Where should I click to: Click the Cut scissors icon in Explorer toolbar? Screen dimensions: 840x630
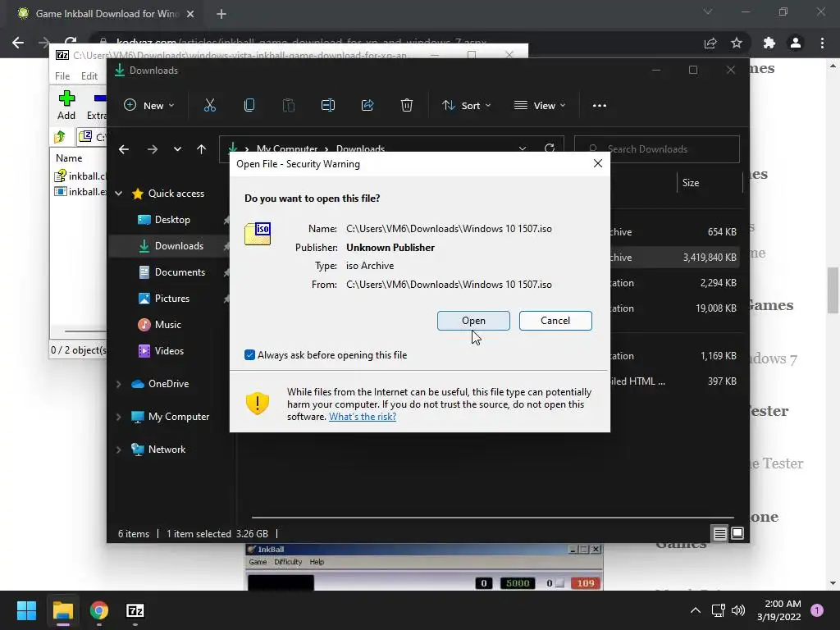click(209, 106)
